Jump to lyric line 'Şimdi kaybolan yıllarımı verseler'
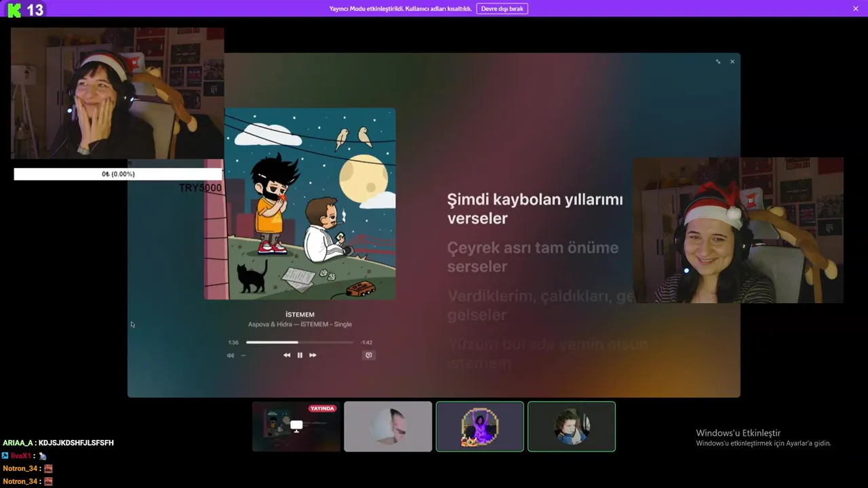This screenshot has width=868, height=488. point(535,209)
